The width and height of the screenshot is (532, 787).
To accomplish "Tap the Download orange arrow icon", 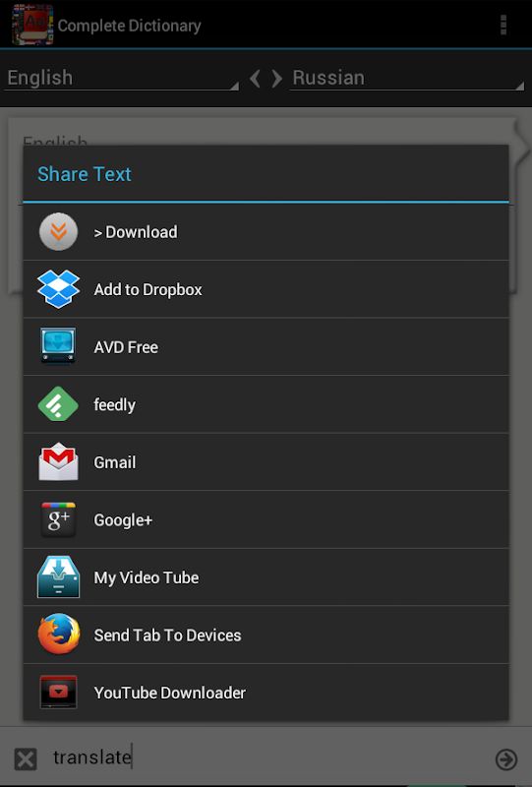I will click(x=58, y=231).
